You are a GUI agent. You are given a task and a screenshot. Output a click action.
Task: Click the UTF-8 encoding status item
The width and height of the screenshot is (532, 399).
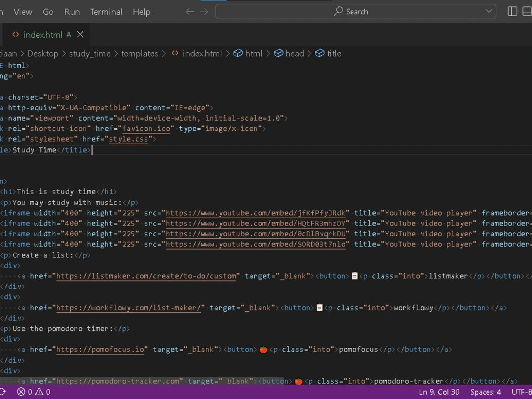click(522, 392)
